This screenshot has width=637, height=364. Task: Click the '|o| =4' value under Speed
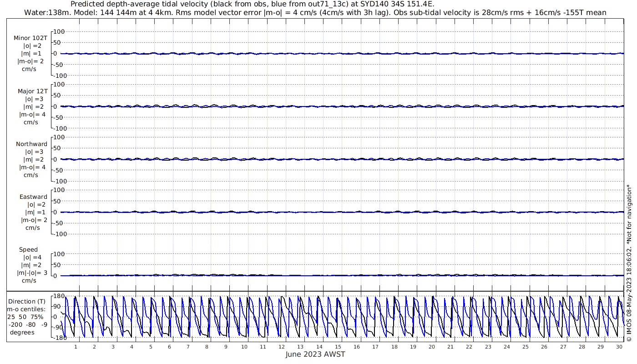point(31,258)
